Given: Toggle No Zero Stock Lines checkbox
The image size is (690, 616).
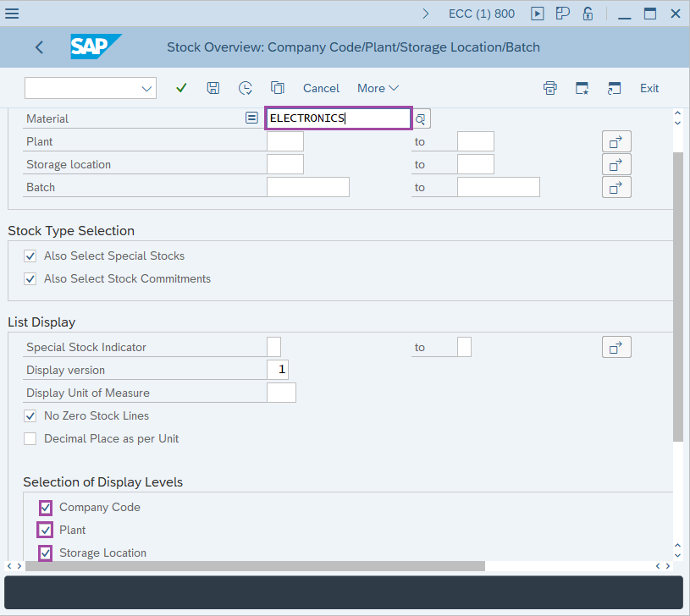Looking at the screenshot, I should pyautogui.click(x=30, y=415).
